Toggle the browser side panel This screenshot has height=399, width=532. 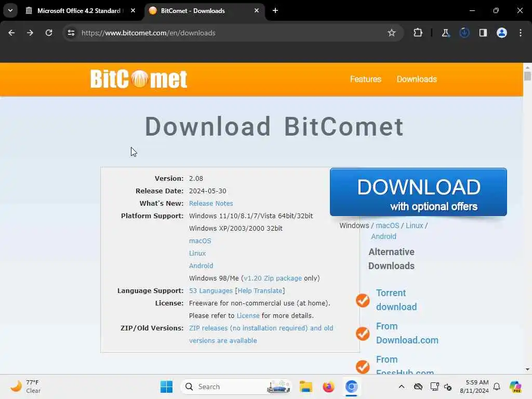[x=483, y=33]
